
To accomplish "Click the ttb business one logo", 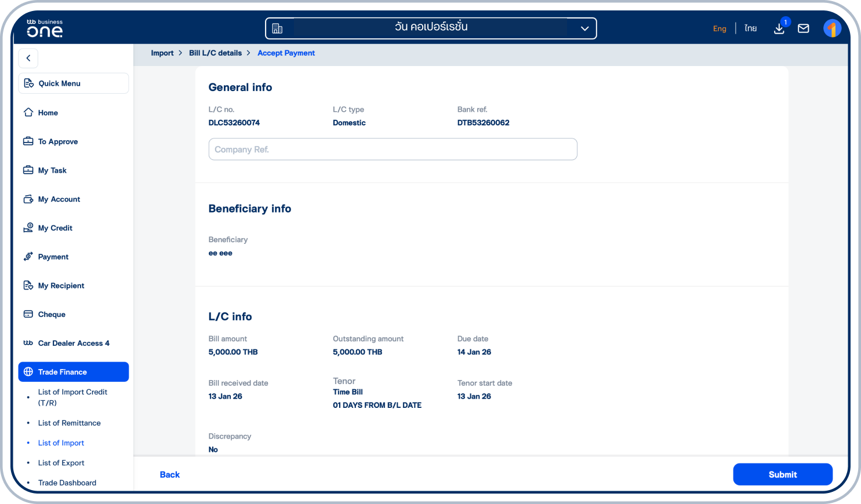I will (45, 28).
